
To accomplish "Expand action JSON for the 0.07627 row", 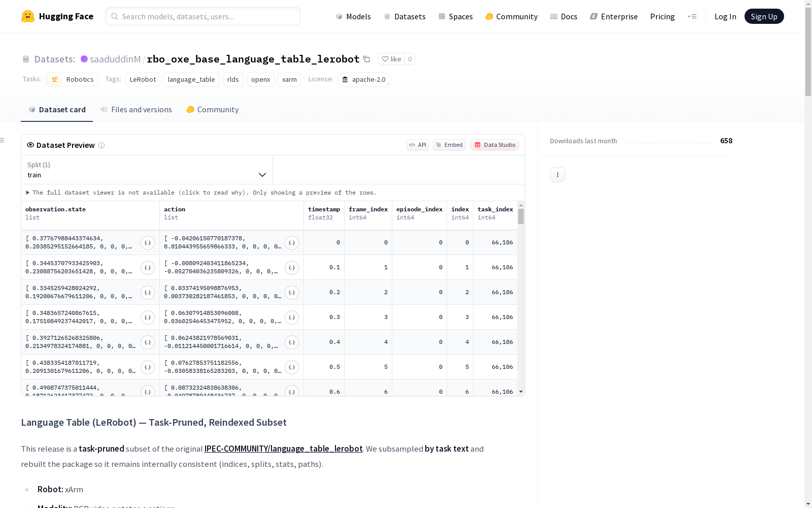I will point(292,367).
